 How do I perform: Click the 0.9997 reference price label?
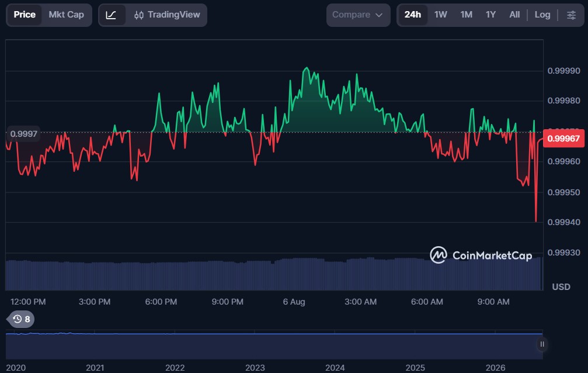point(23,134)
